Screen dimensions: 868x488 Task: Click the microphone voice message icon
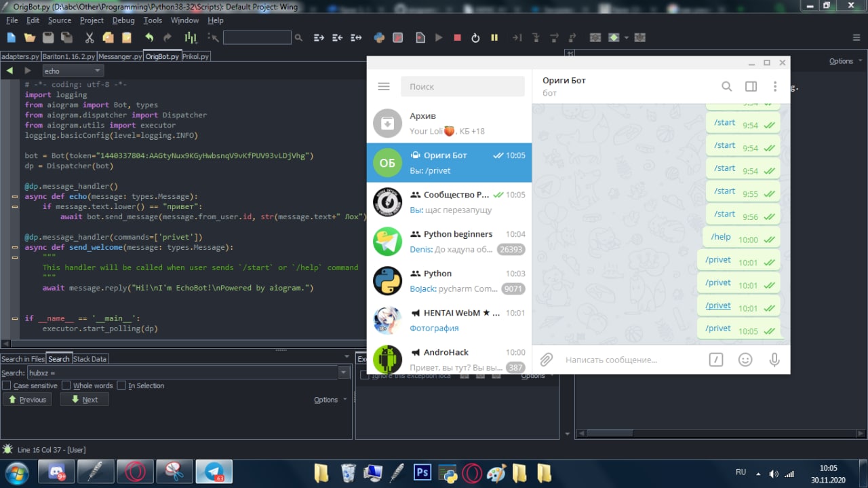pos(774,360)
